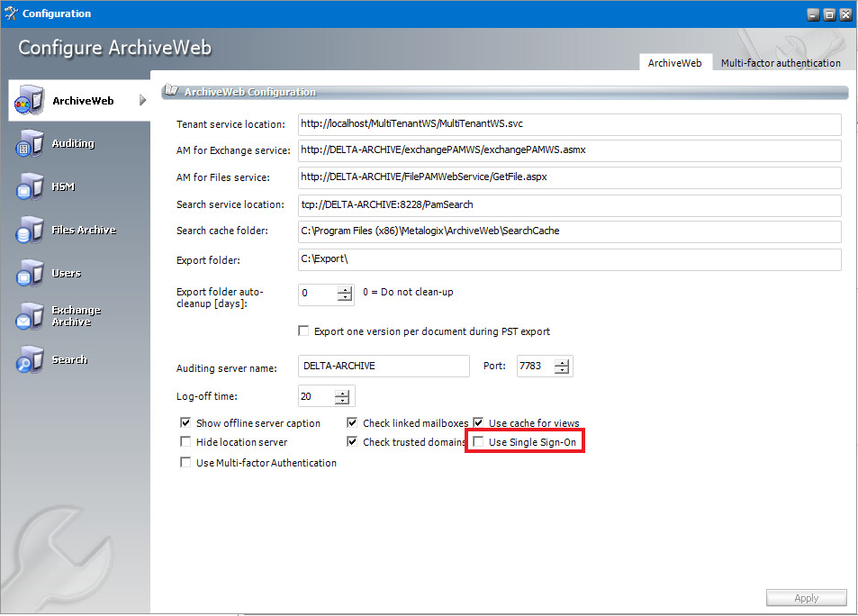
Task: Increase export folder auto-cleanup days
Action: 345,289
